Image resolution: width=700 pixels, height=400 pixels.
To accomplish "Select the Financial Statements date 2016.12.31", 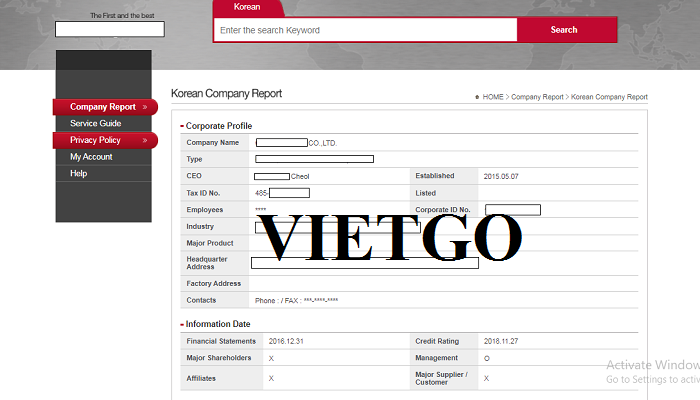I will tap(286, 341).
